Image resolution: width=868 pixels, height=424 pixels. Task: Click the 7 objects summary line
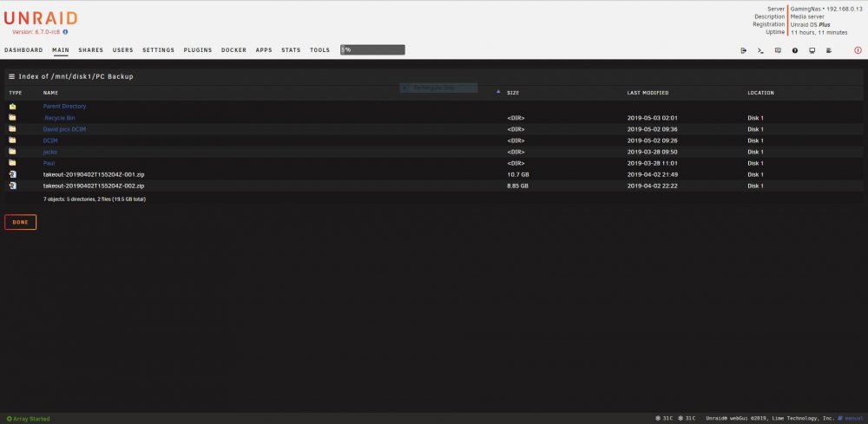click(95, 199)
